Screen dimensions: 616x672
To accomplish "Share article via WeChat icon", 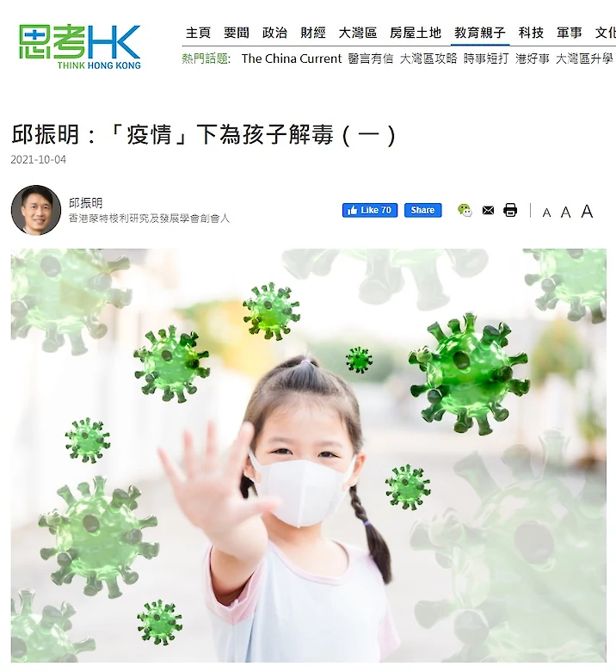I will pyautogui.click(x=465, y=211).
